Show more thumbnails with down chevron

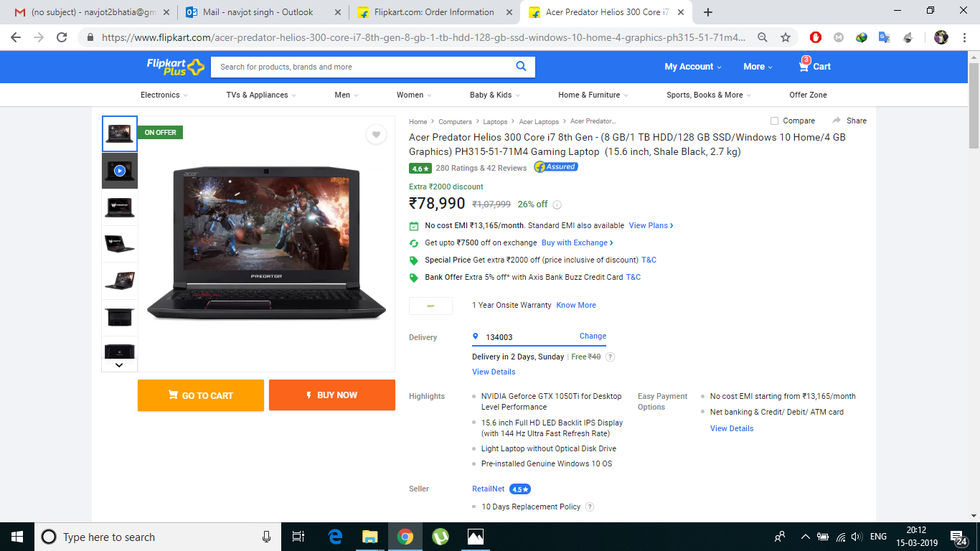point(120,365)
